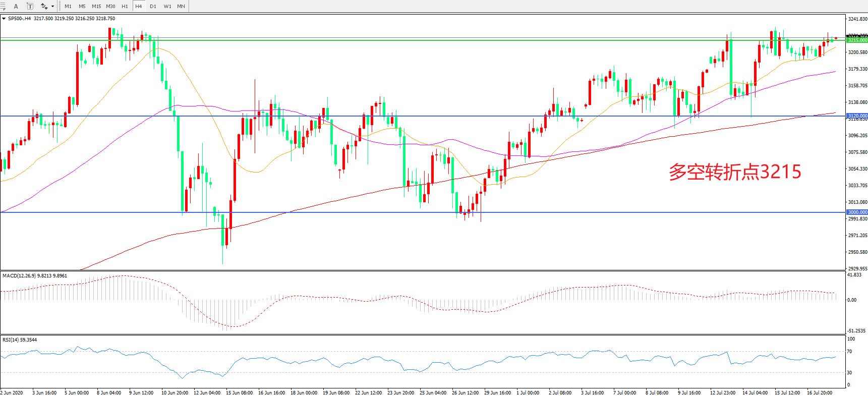This screenshot has height=396, width=868.
Task: Enable the M15 timeframe
Action: [96, 7]
